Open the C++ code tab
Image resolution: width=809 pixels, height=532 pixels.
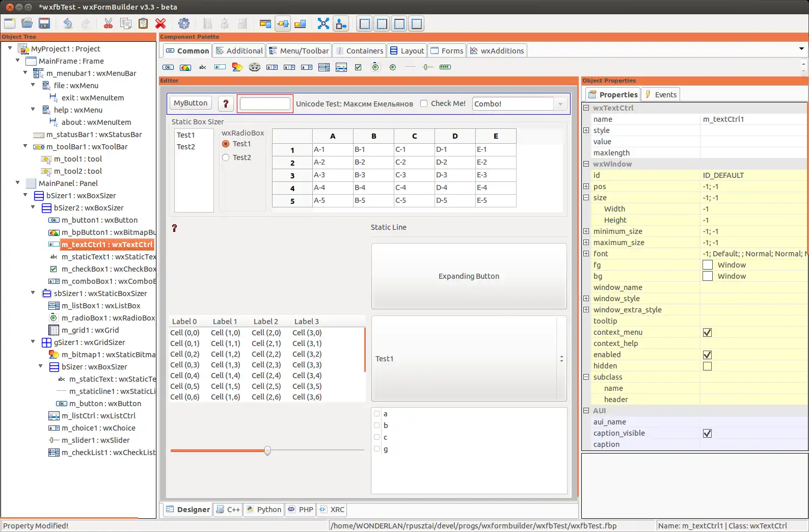pyautogui.click(x=228, y=510)
